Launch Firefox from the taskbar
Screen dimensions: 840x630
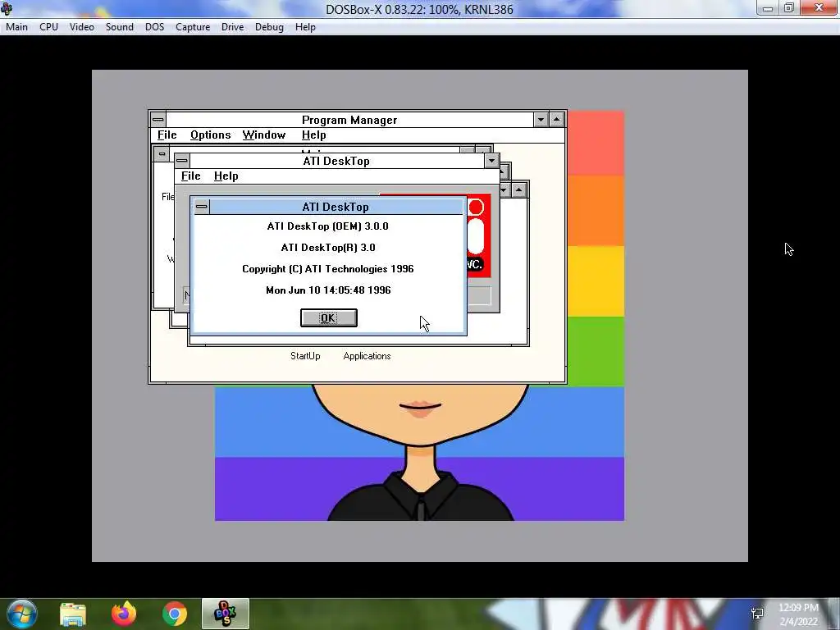point(124,614)
